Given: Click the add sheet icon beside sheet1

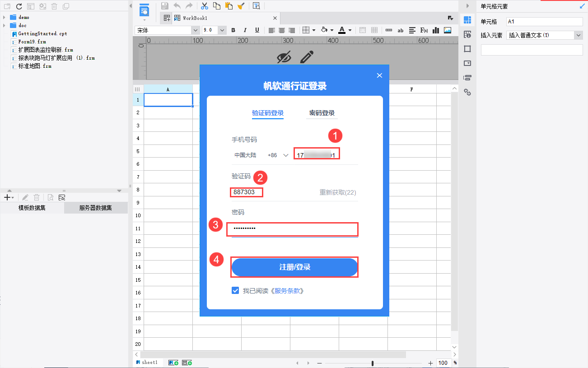Looking at the screenshot, I should tap(173, 363).
